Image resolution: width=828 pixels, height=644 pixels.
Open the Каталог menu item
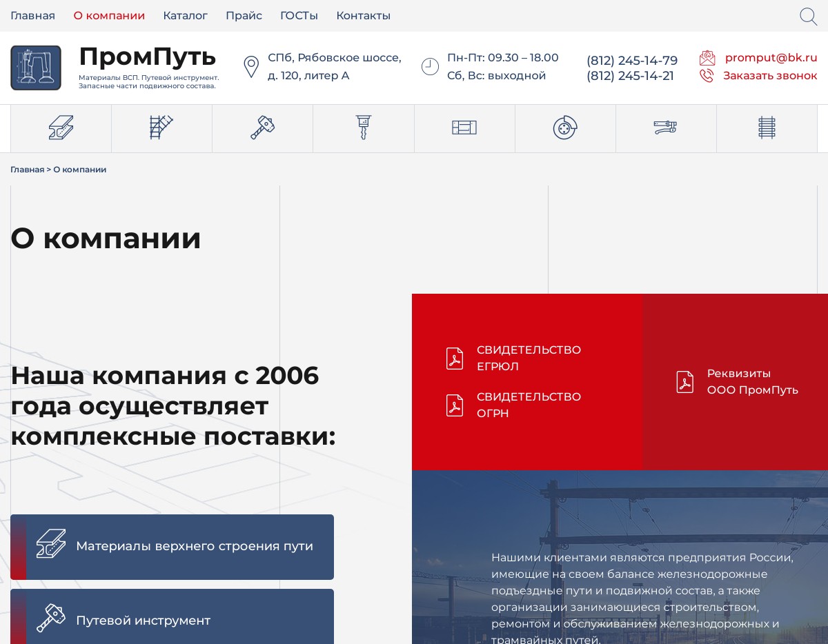(x=185, y=16)
